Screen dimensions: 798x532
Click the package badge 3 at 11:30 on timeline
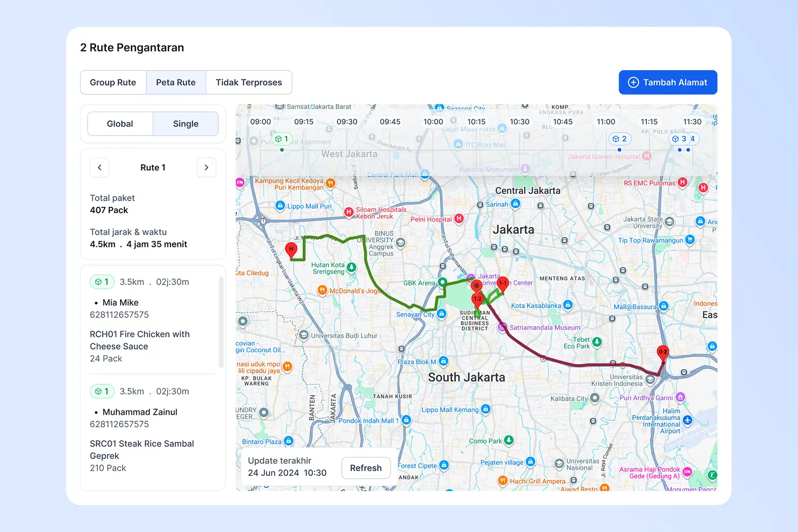[x=680, y=139]
